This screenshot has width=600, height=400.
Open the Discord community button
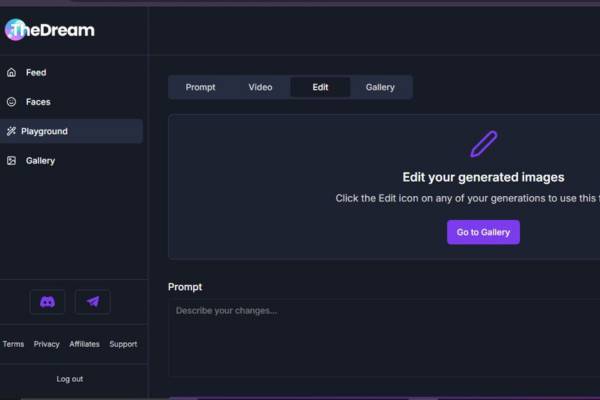[x=47, y=302]
